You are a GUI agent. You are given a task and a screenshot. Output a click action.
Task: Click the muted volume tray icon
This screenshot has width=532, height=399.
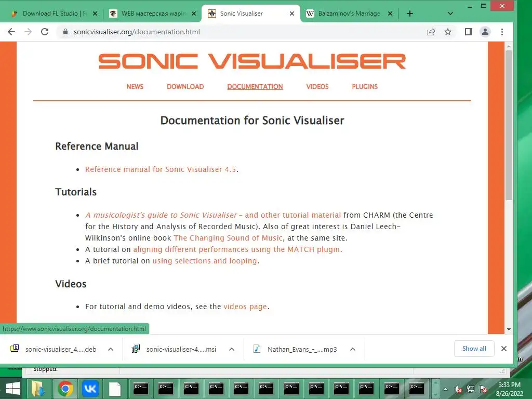(458, 389)
